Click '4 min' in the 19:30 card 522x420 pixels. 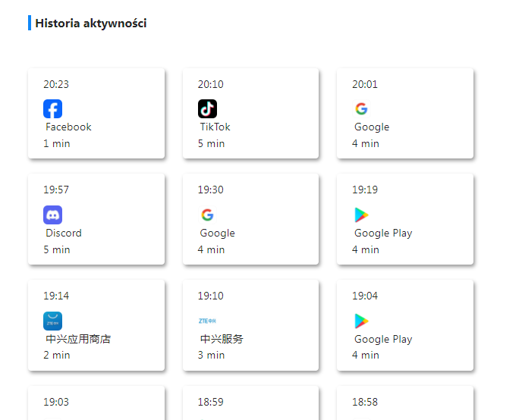tap(211, 249)
